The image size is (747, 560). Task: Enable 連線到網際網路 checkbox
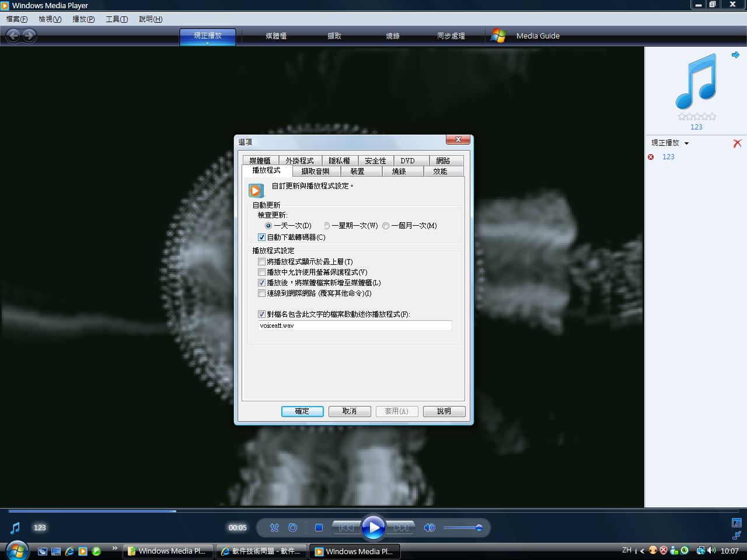tap(315, 293)
